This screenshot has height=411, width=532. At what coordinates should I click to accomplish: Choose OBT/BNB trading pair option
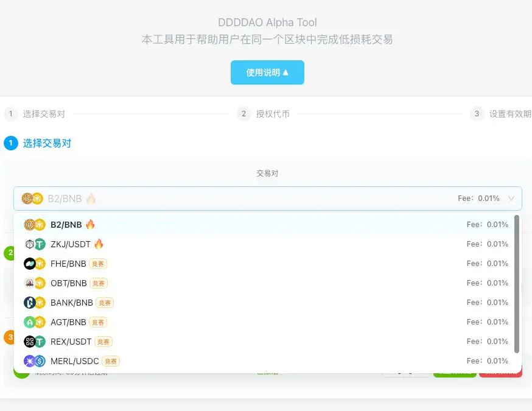[x=264, y=283]
